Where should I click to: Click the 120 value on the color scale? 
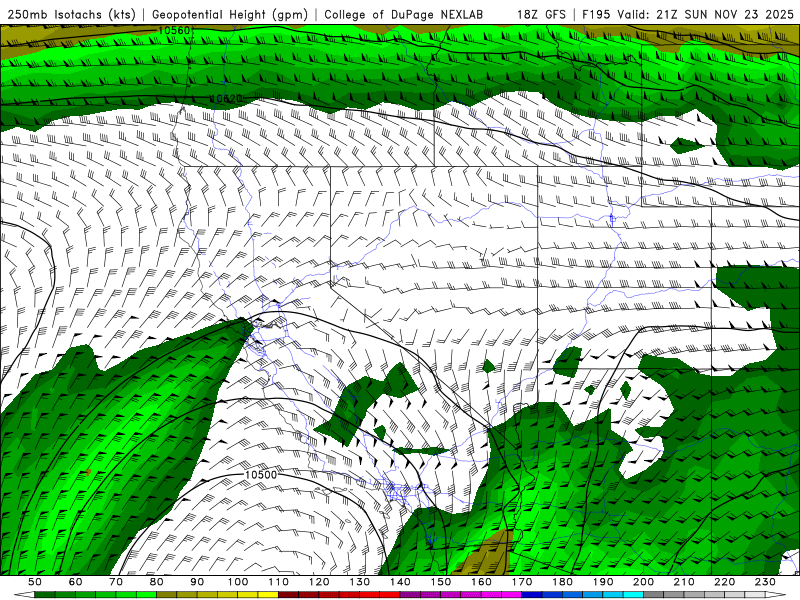coord(319,582)
